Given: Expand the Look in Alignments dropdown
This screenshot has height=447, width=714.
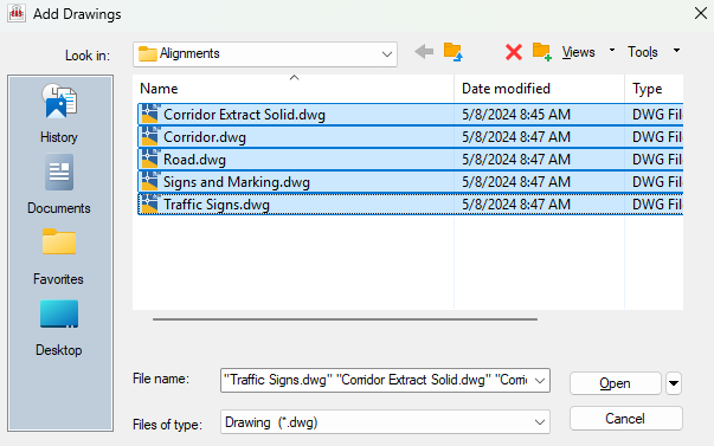Looking at the screenshot, I should click(387, 54).
